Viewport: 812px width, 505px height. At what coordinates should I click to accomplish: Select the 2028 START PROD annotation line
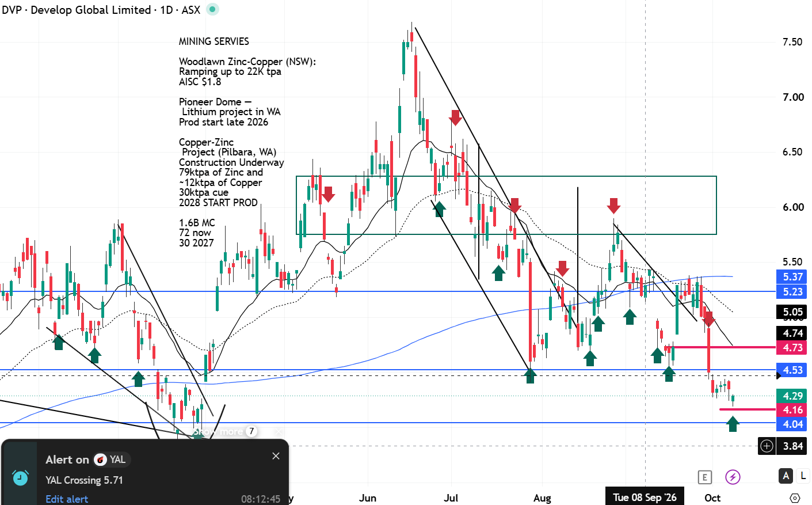[218, 203]
